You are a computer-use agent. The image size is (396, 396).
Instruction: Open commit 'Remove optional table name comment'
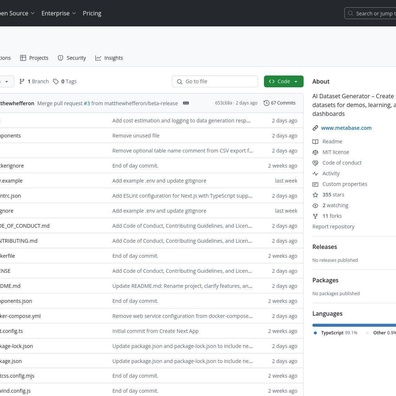coord(183,151)
